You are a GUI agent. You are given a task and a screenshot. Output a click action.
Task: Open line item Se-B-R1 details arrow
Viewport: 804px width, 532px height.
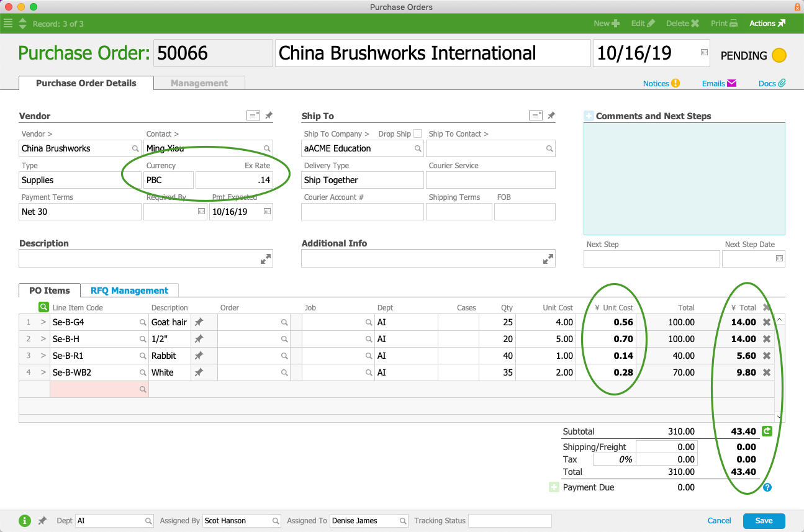43,356
